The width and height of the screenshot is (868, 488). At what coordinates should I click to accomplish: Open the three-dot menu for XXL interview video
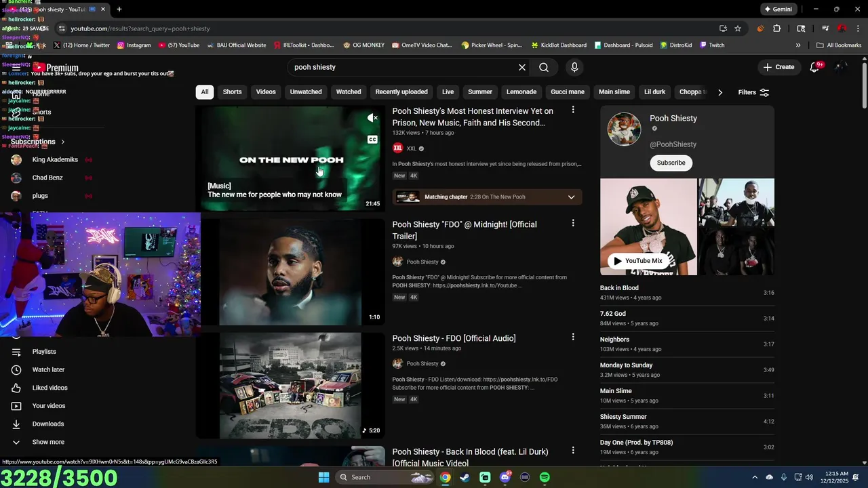click(x=573, y=110)
